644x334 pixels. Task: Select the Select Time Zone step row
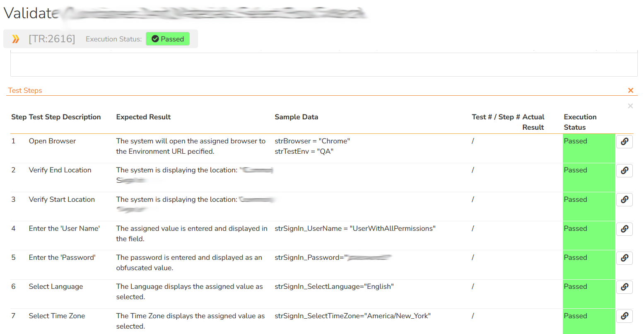[x=57, y=316]
